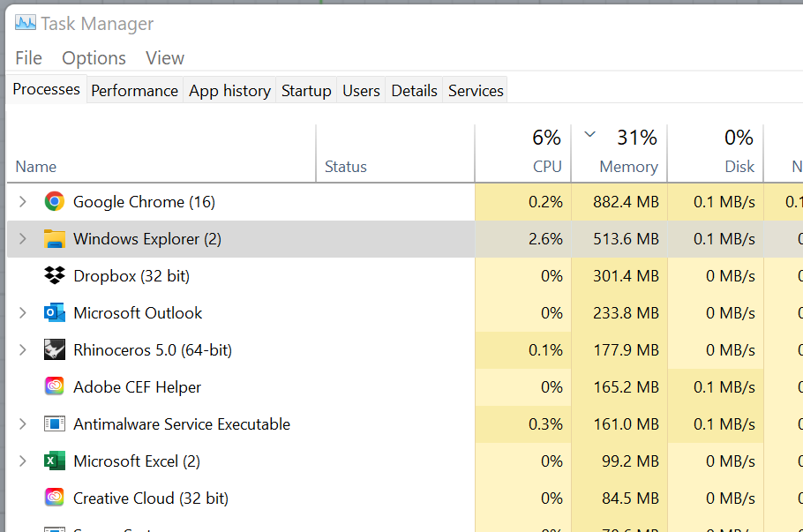Click the Adobe CEF Helper icon
Viewport: 803px width, 532px height.
click(x=55, y=386)
